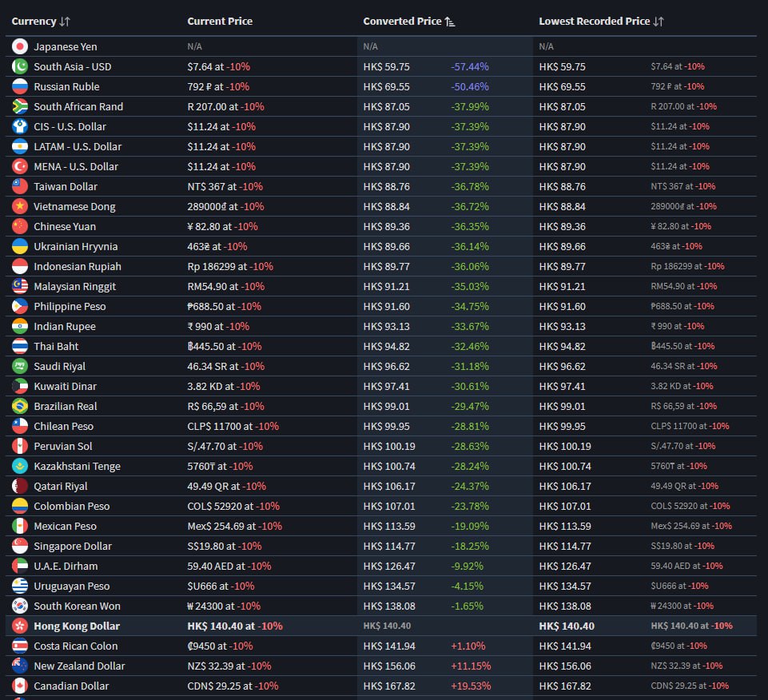Screen dimensions: 768x700
Task: Click the Hong Kong Dollar flag icon
Action: (x=20, y=626)
